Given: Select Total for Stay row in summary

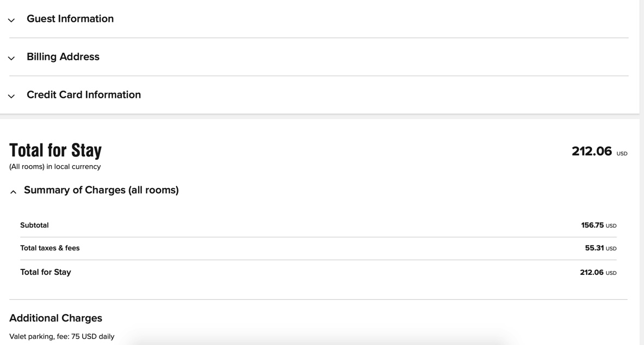Looking at the screenshot, I should [46, 272].
